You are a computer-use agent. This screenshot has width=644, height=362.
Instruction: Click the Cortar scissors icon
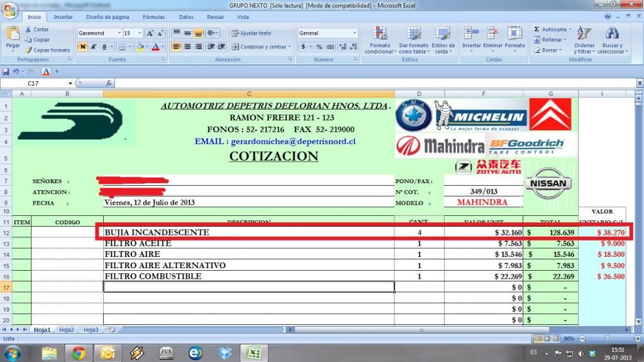(x=28, y=29)
